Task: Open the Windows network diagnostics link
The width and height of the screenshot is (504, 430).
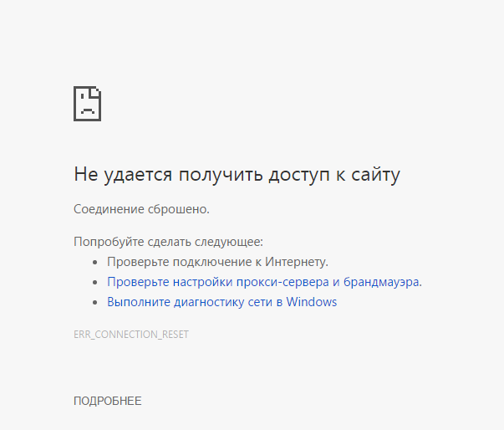Action: tap(221, 302)
